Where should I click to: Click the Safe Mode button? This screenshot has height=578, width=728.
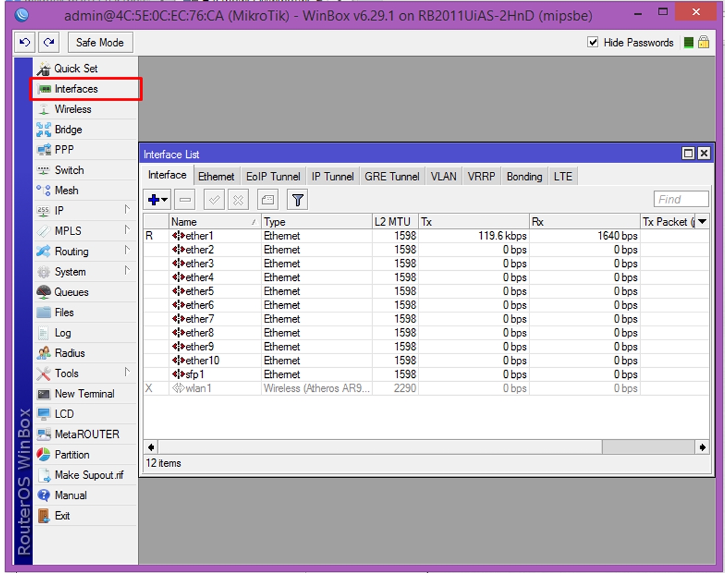coord(100,42)
